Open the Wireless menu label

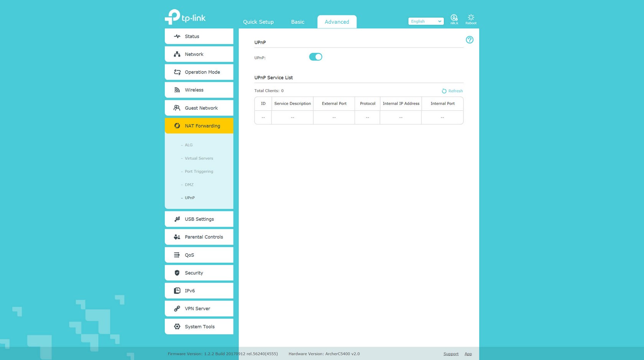[194, 90]
